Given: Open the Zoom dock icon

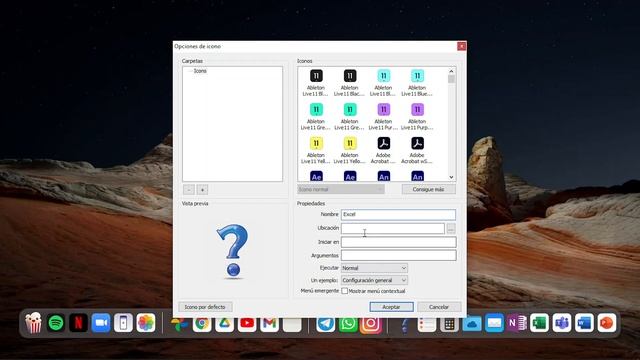Looking at the screenshot, I should (101, 323).
